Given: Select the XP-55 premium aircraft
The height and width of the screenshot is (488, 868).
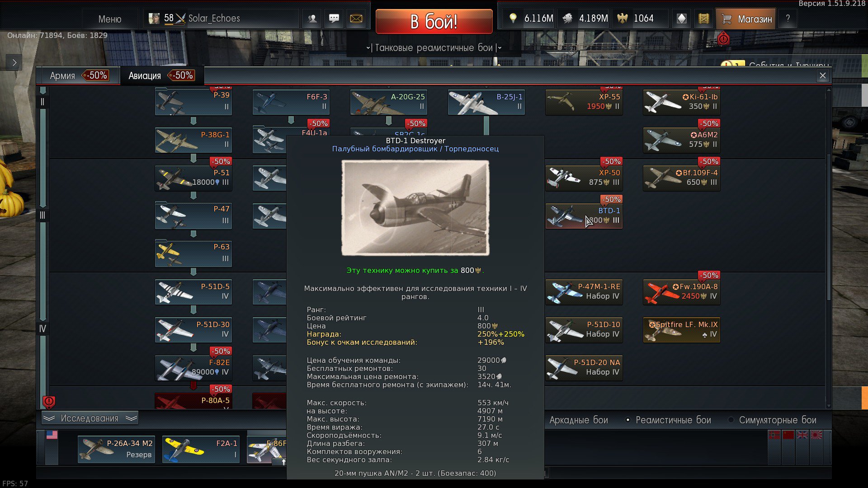Looking at the screenshot, I should (584, 102).
